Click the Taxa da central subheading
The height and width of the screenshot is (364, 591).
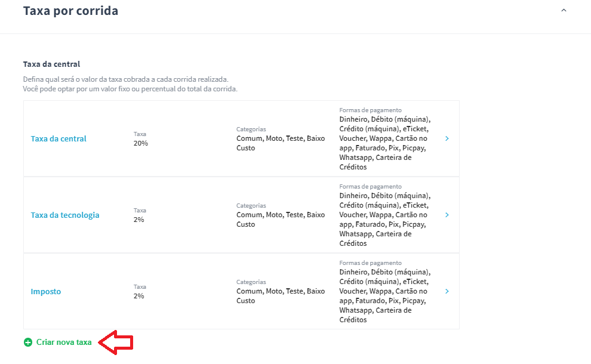click(x=51, y=64)
